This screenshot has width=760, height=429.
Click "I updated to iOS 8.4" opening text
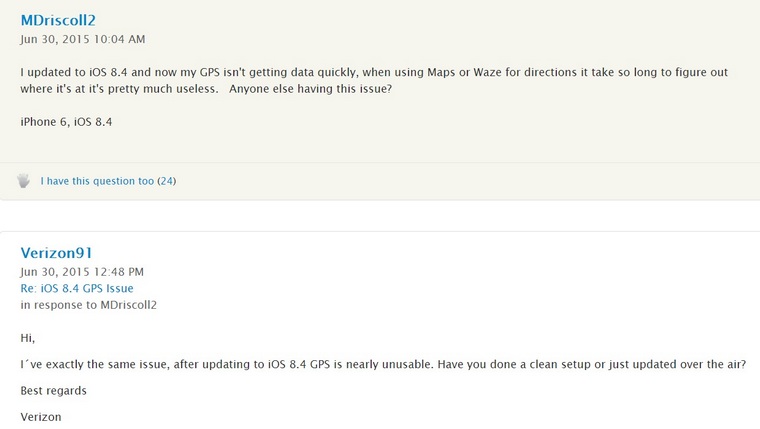click(77, 73)
